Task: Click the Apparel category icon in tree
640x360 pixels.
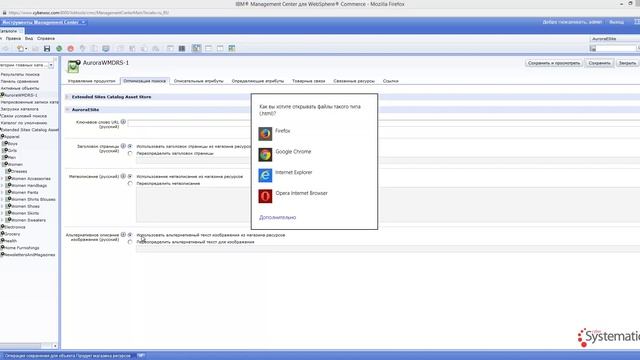Action: (2, 136)
